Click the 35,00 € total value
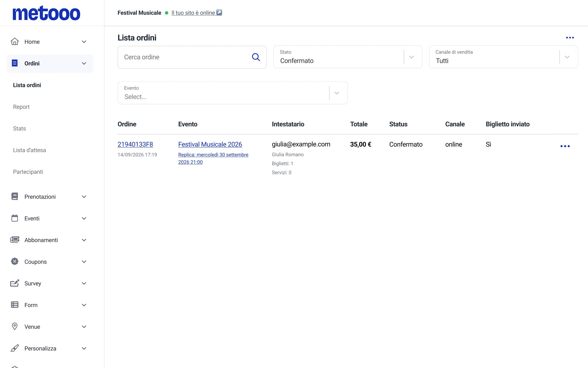 click(x=361, y=144)
